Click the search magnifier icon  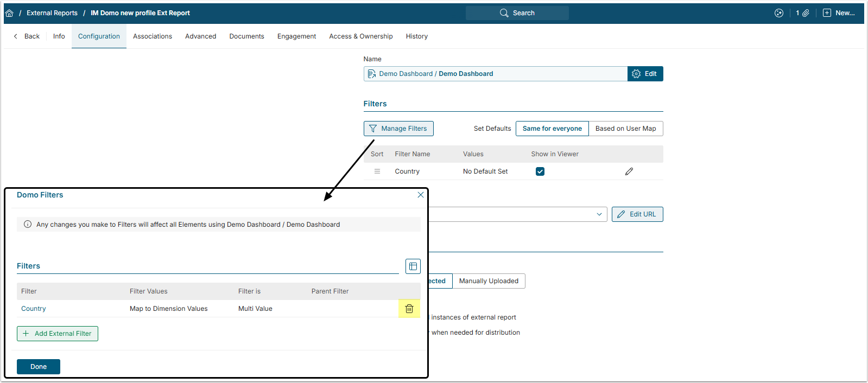pyautogui.click(x=504, y=13)
